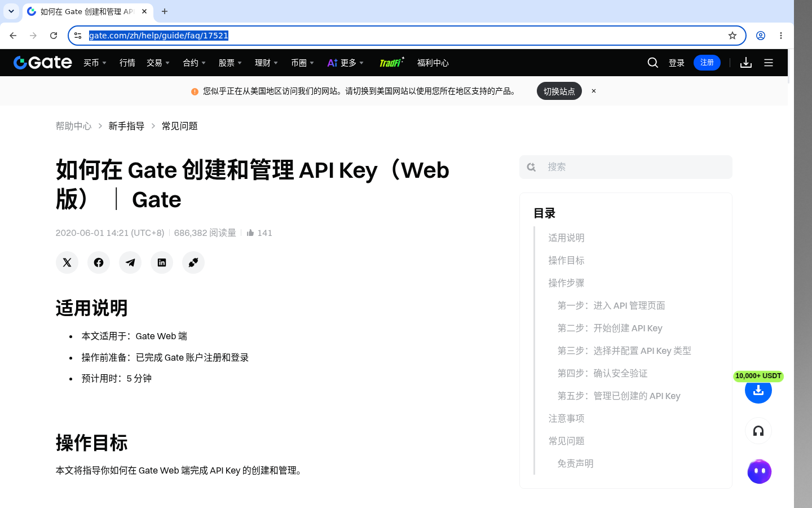Open the 行情 menu item
This screenshot has height=508, width=812.
pos(127,63)
